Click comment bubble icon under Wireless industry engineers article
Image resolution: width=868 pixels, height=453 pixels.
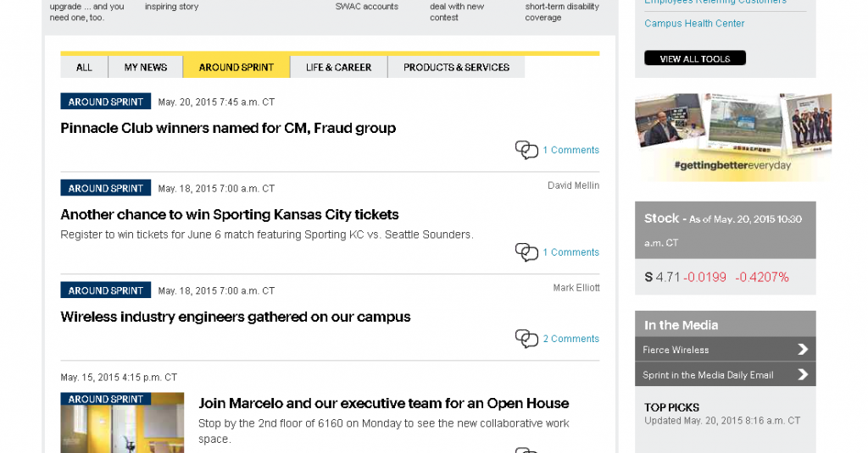click(x=526, y=339)
